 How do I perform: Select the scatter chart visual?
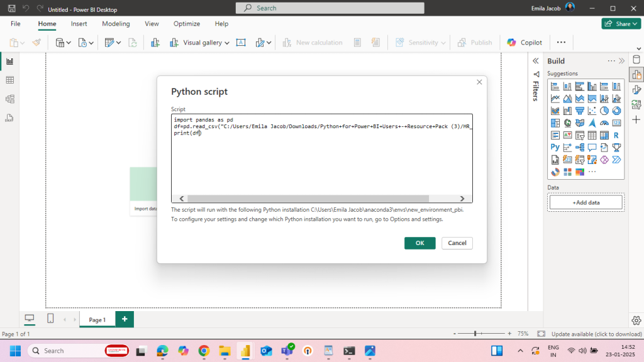[x=592, y=111]
